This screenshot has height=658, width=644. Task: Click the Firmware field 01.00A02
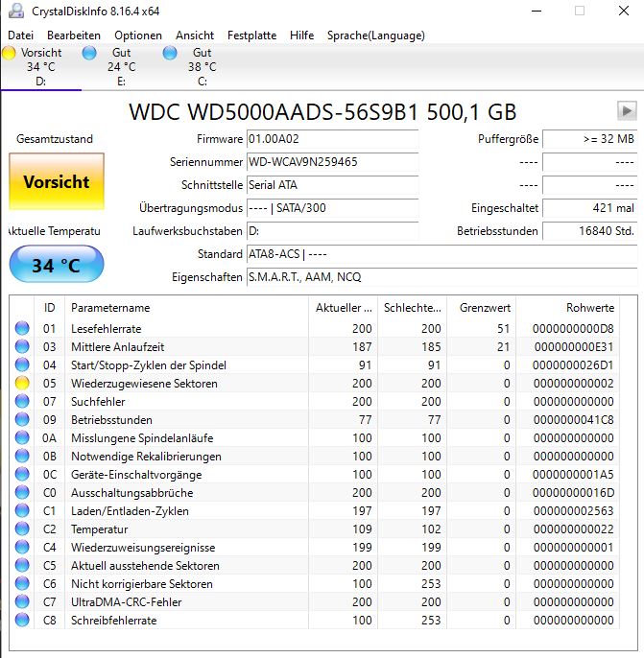click(x=332, y=139)
